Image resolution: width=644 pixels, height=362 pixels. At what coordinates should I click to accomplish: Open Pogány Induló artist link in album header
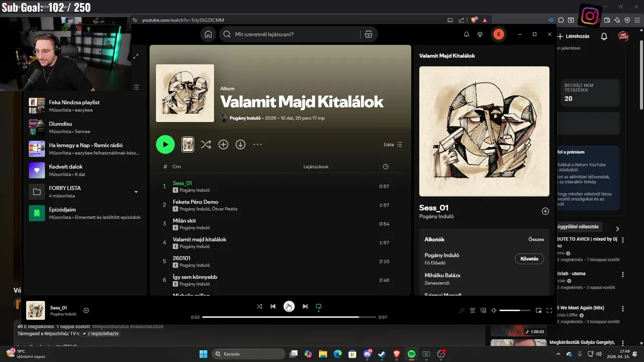pyautogui.click(x=246, y=118)
